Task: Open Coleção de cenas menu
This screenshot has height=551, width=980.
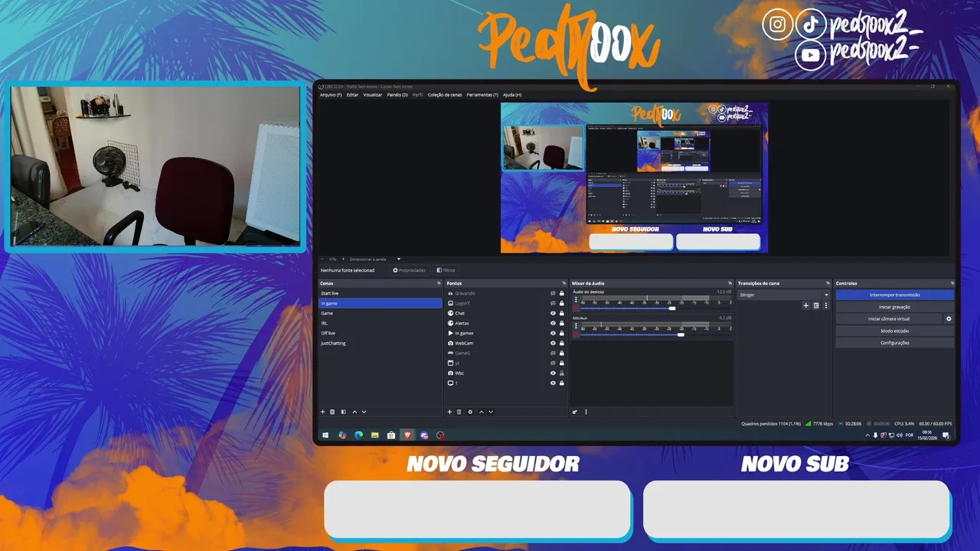Action: coord(445,95)
